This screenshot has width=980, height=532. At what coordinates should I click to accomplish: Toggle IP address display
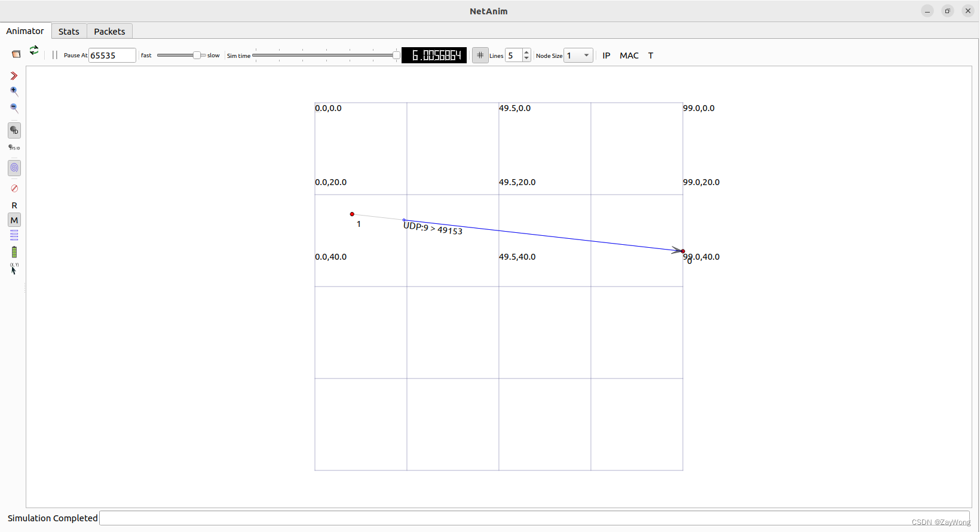607,56
